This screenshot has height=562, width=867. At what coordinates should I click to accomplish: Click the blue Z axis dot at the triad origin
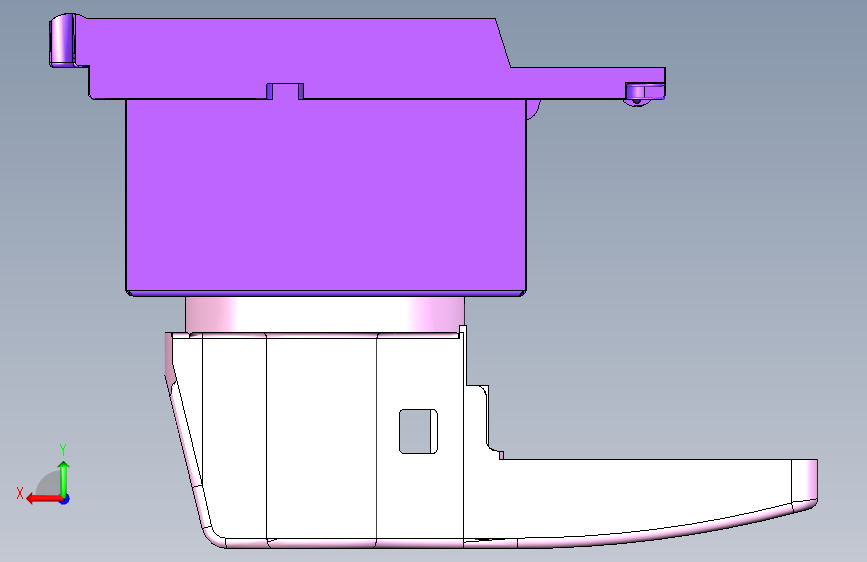(x=65, y=499)
